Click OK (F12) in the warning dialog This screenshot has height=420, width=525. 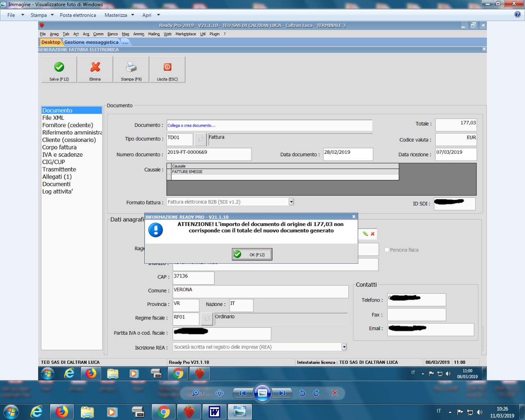pos(252,254)
